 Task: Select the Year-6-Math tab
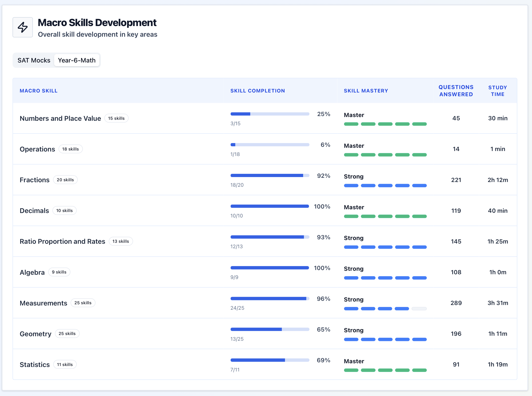pos(77,60)
